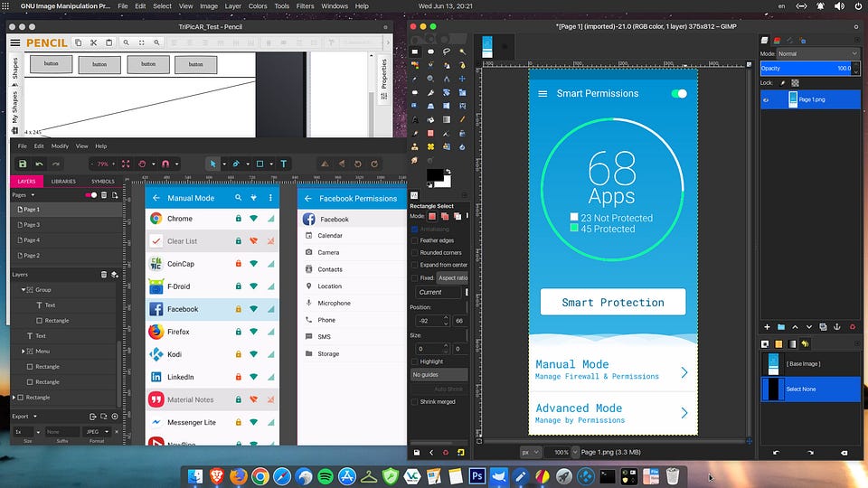The width and height of the screenshot is (868, 488).
Task: Open Photoshop from the dock
Action: (476, 475)
